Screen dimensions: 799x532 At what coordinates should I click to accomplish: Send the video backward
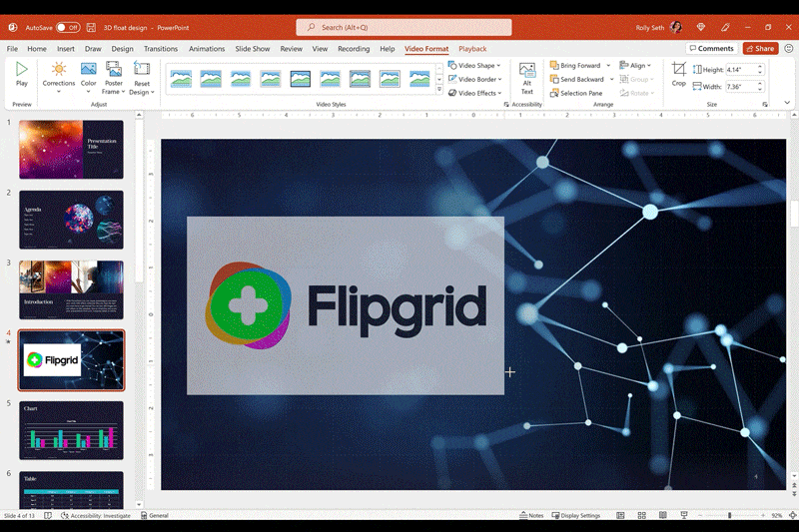point(577,79)
